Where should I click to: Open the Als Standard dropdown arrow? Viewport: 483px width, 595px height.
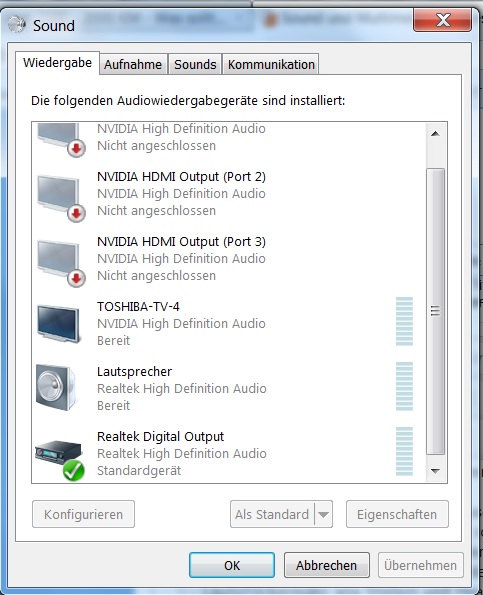(x=324, y=514)
